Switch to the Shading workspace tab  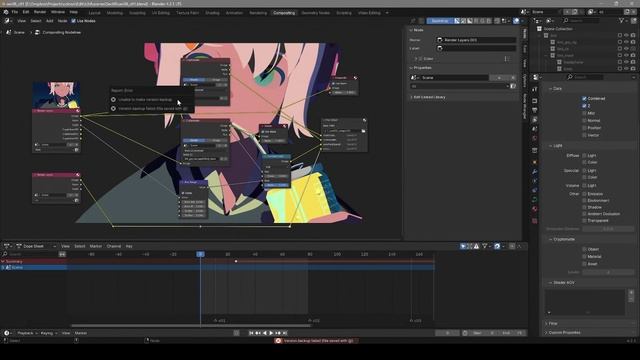click(212, 13)
